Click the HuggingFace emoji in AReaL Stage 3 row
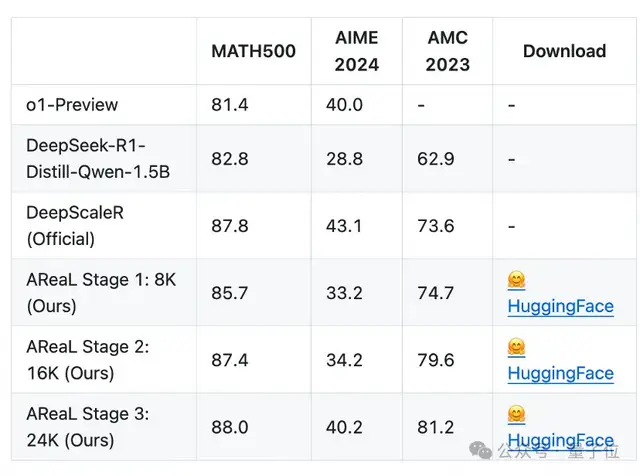640x476 pixels. [517, 414]
